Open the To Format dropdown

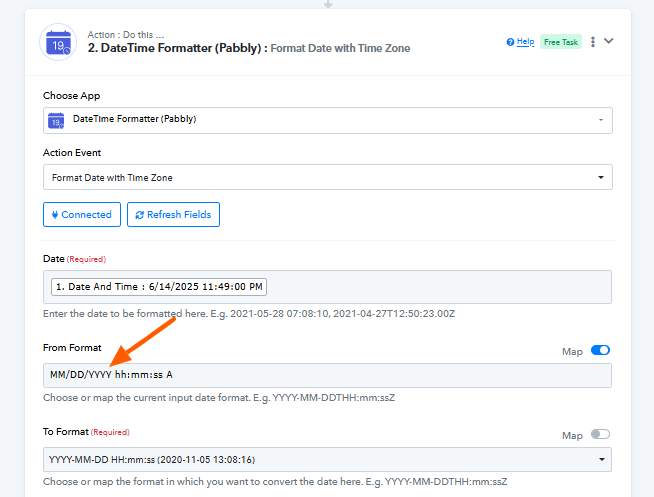[x=327, y=459]
